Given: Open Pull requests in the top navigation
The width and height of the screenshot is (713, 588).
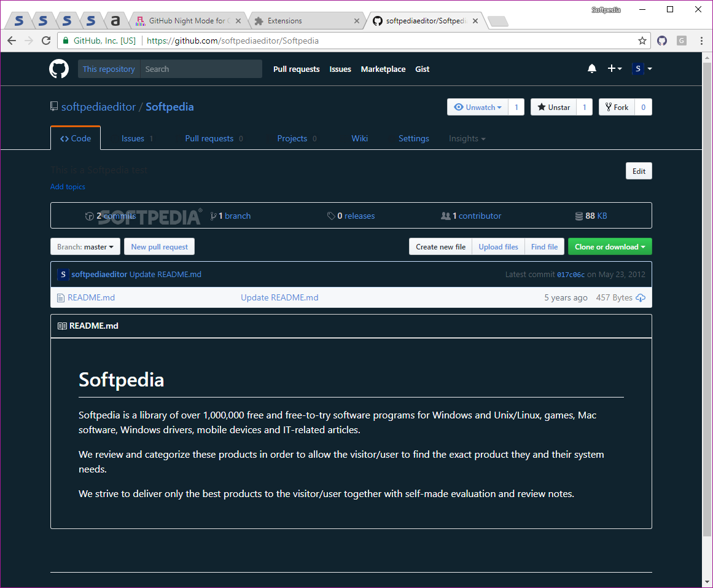Looking at the screenshot, I should pos(296,69).
